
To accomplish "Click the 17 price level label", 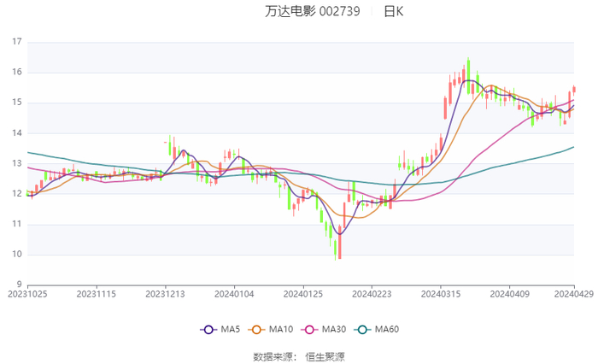I will (16, 41).
